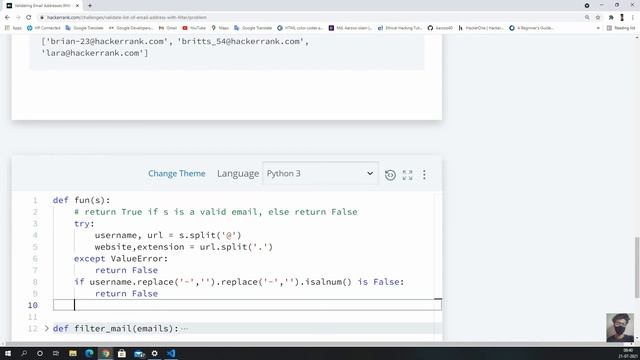Click 'return False' on line 9
640x360 pixels.
tap(126, 294)
